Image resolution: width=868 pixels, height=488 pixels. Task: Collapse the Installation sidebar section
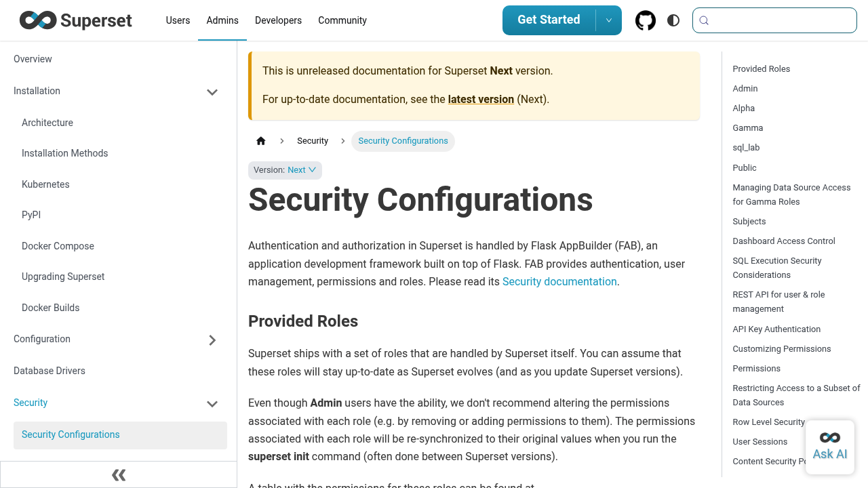pos(212,91)
